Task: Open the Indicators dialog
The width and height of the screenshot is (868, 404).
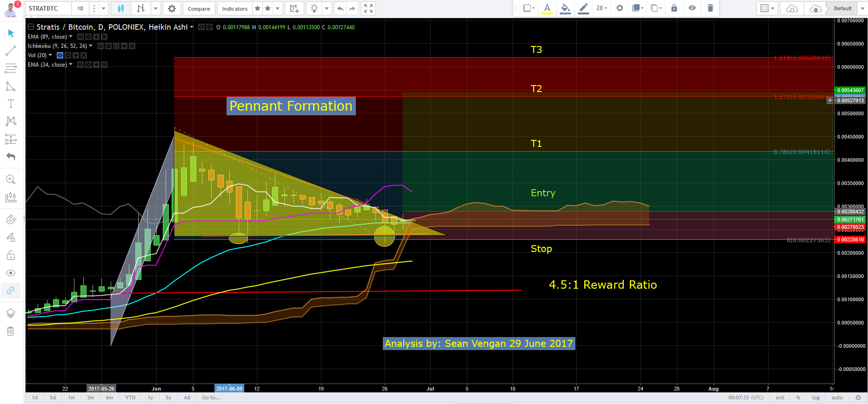Action: click(235, 8)
